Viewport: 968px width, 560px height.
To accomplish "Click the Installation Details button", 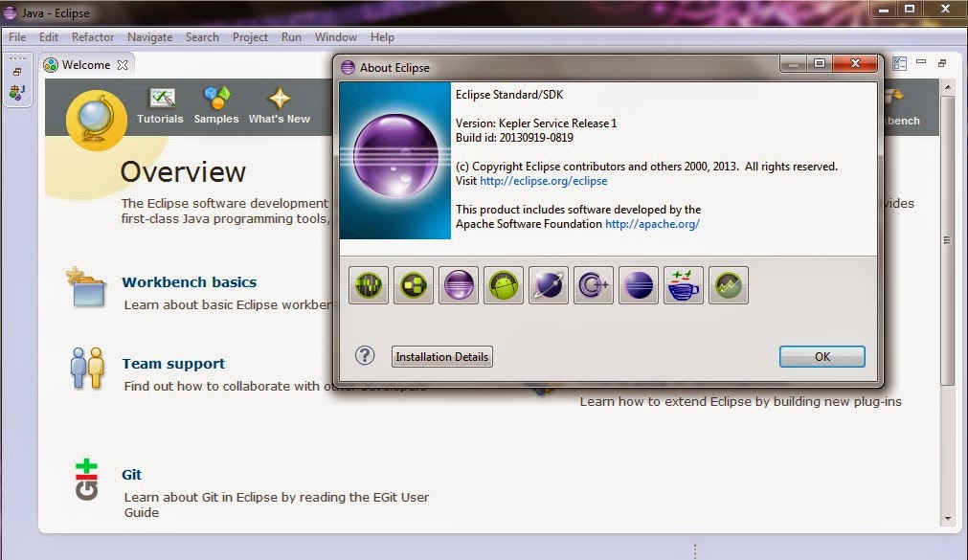I will [x=442, y=356].
